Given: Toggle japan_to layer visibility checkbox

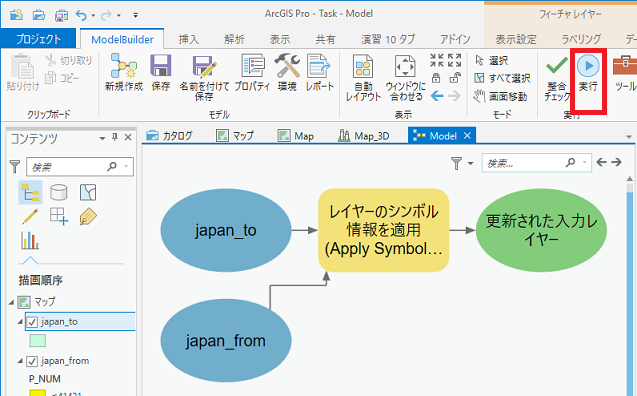Looking at the screenshot, I should [32, 322].
